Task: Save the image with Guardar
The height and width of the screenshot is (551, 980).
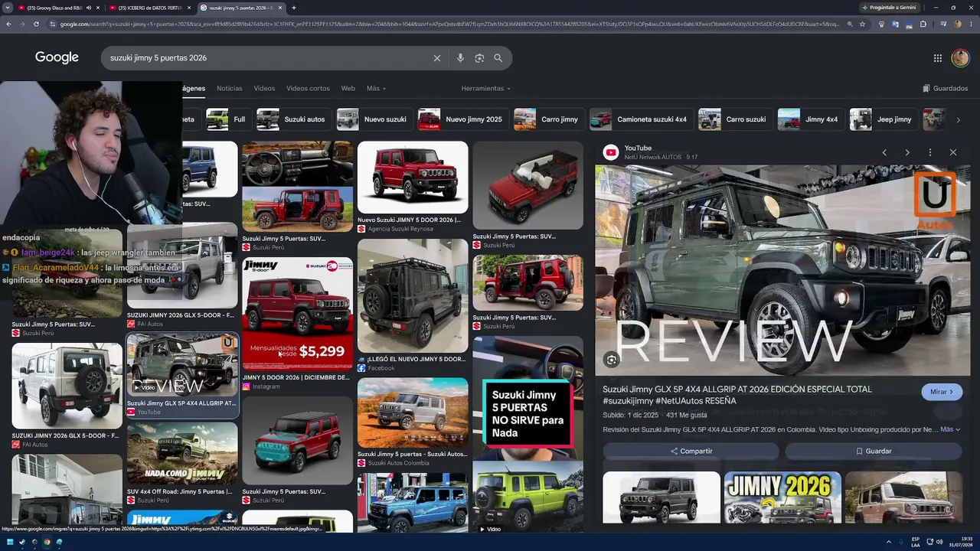Action: tap(874, 451)
